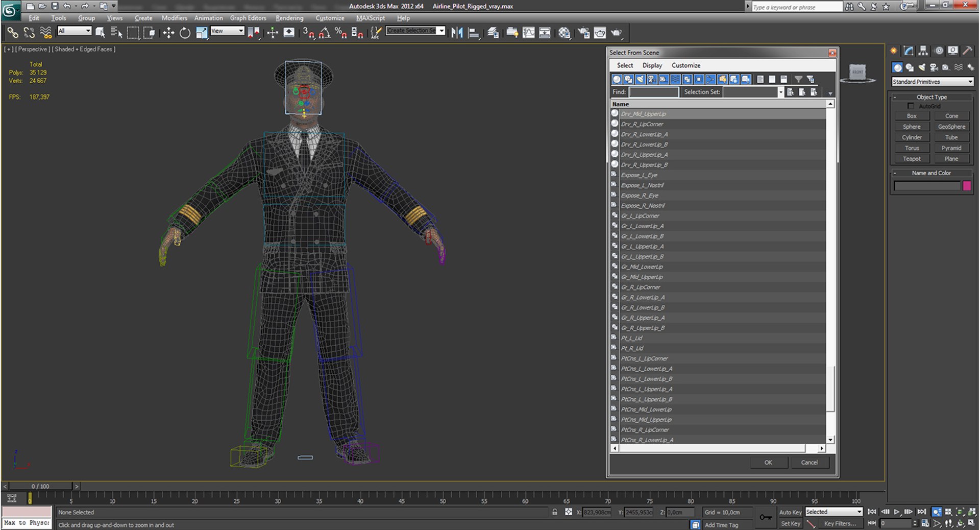Choose the Select and Rotate tool
Viewport: 980px width, 530px height.
tap(185, 33)
